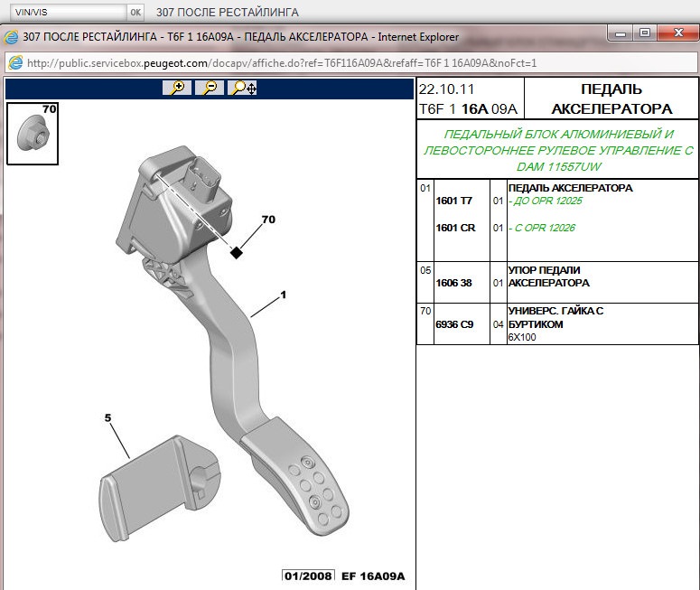This screenshot has width=700, height=590.
Task: Click callout number 5 near the pedal stop
Action: point(107,418)
